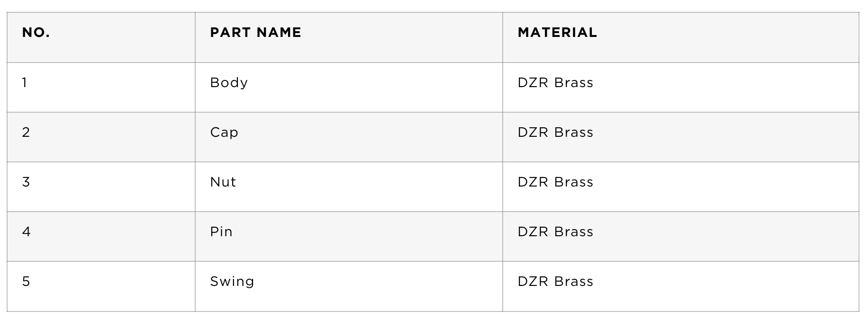Click the MATERIAL column header
This screenshot has width=868, height=320.
[681, 37]
